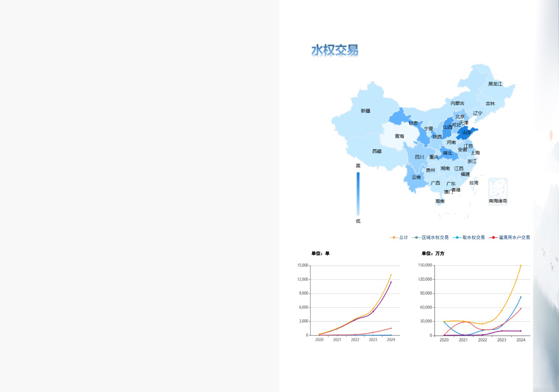Select 四川 province on the map

tap(419, 157)
